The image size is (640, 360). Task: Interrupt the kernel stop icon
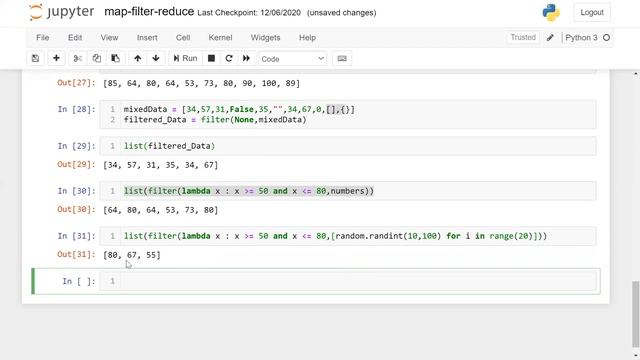point(211,58)
